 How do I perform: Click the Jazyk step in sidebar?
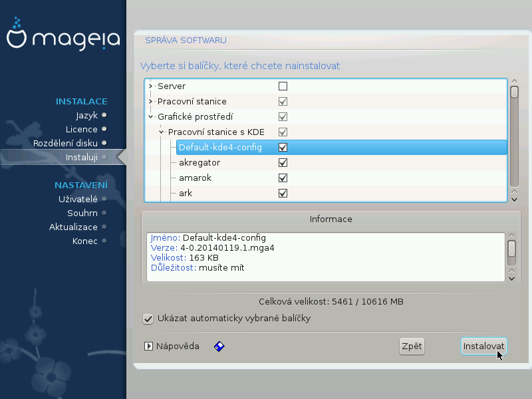pyautogui.click(x=87, y=115)
